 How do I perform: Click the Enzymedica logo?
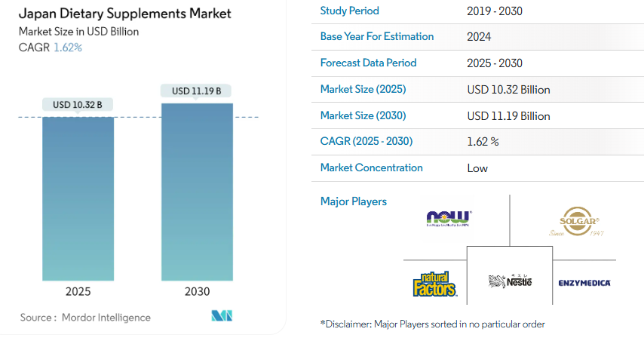pos(584,283)
